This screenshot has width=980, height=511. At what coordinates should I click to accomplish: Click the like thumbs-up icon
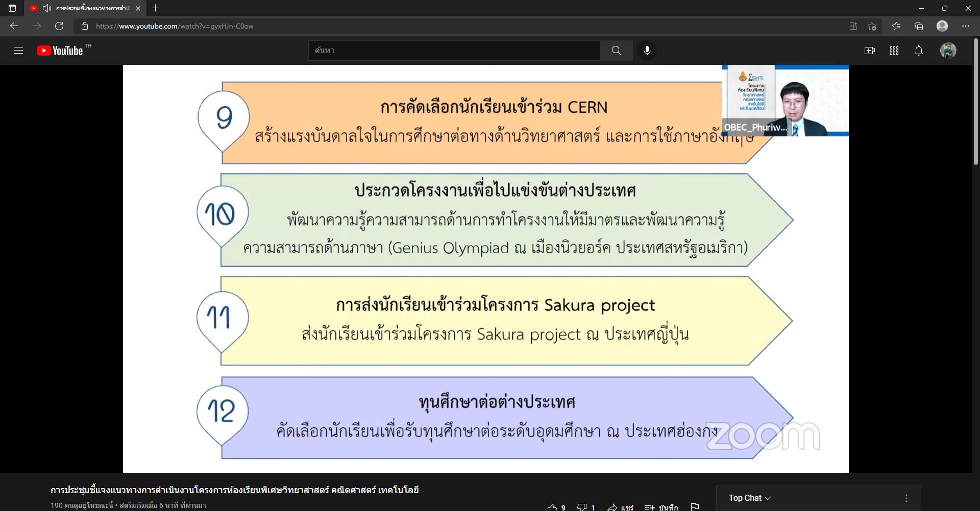coord(552,507)
